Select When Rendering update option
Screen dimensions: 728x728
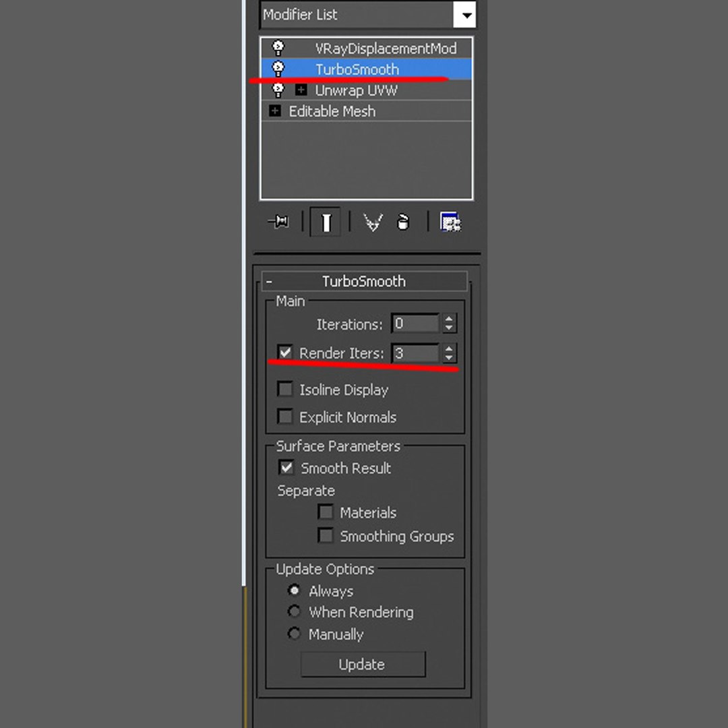click(294, 611)
